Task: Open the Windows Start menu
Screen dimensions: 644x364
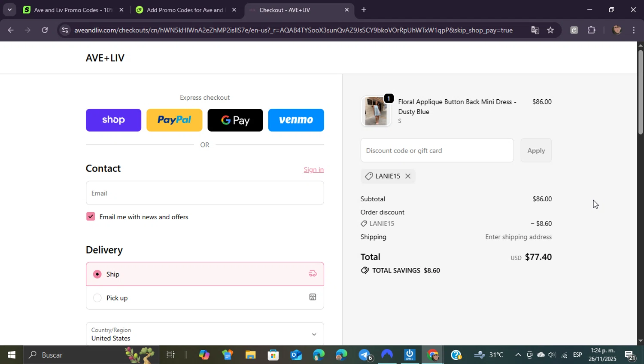Action: [x=11, y=355]
